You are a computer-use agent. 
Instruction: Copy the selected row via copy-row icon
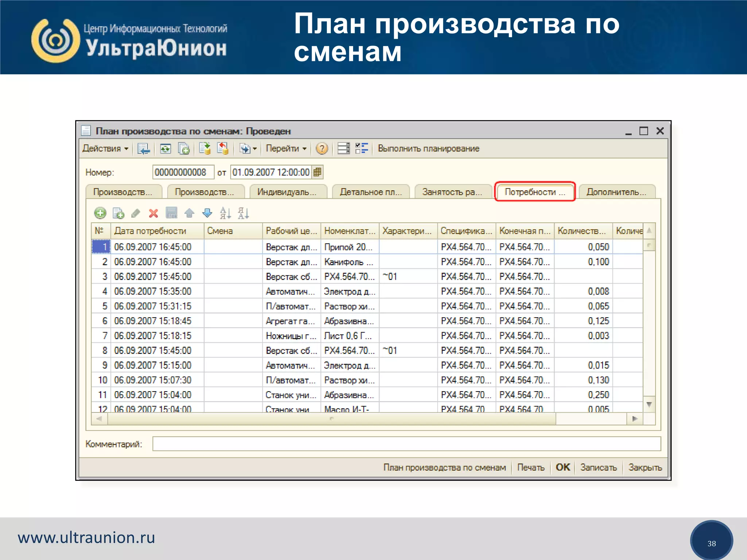pos(118,213)
